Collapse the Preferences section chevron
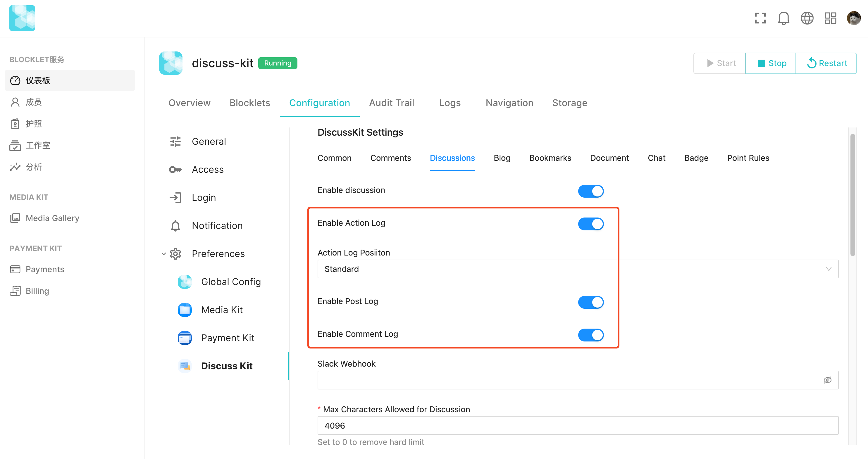 pyautogui.click(x=164, y=253)
